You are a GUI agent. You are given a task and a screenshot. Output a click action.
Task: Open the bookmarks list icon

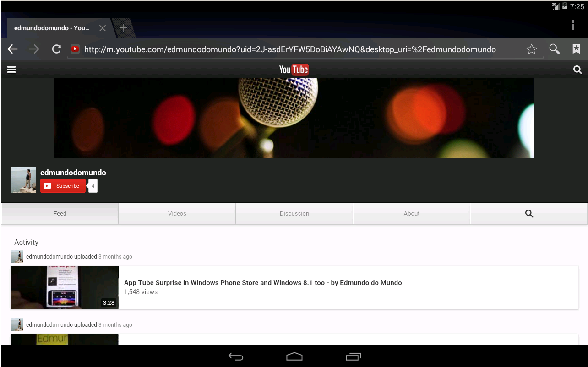[577, 49]
